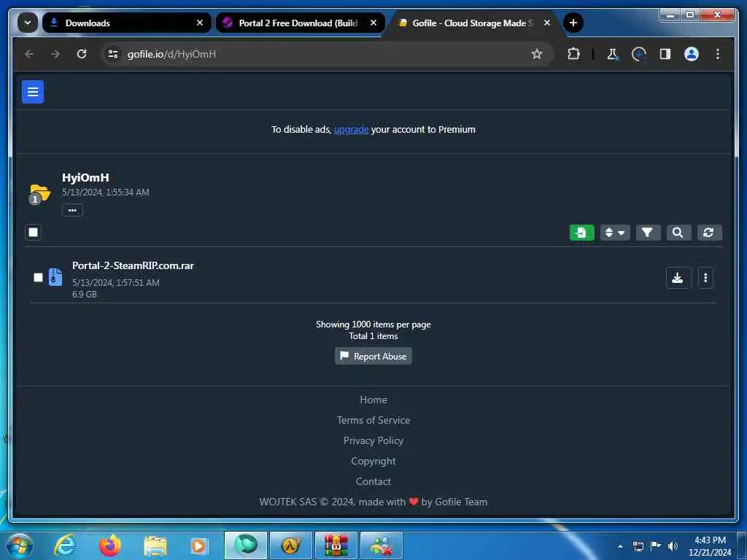Screen dimensions: 747x560
Task: Click the Report Abuse button
Action: (x=373, y=356)
